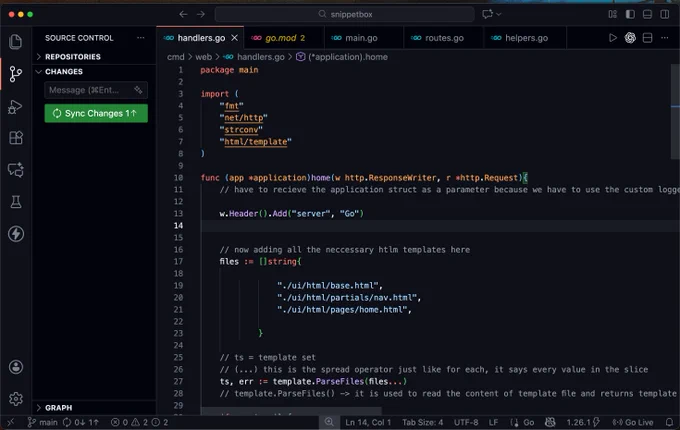The height and width of the screenshot is (430, 680).
Task: Toggle the bottom panel
Action: click(647, 14)
